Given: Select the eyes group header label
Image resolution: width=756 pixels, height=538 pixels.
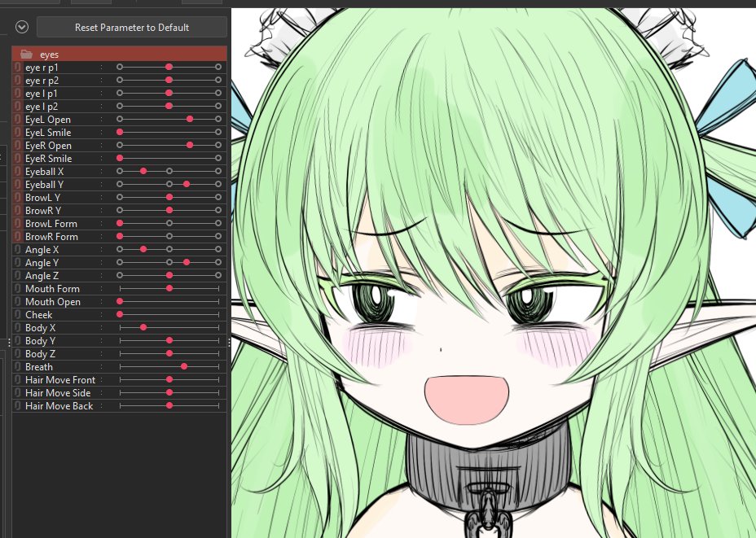Looking at the screenshot, I should 49,55.
